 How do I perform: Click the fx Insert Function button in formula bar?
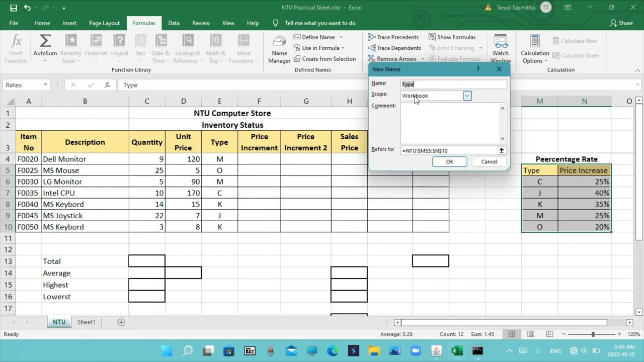(107, 85)
